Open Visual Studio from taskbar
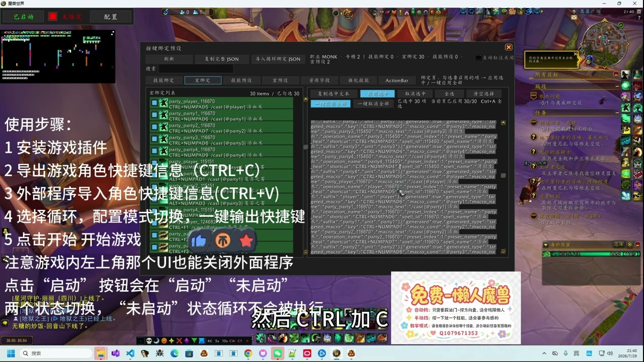 pyautogui.click(x=115, y=353)
